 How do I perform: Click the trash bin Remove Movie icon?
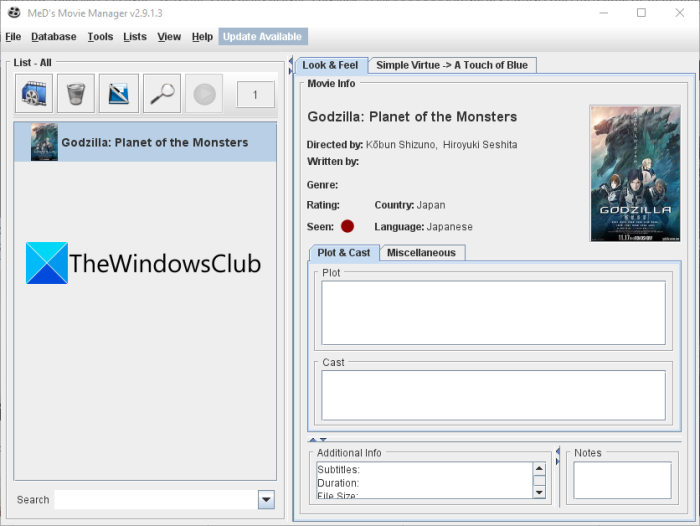(x=76, y=93)
